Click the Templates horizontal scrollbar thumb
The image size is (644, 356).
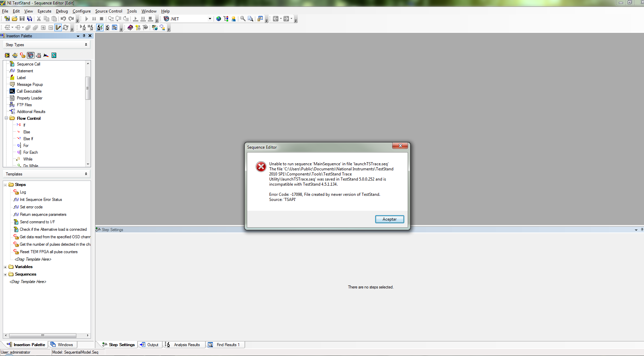pyautogui.click(x=42, y=335)
